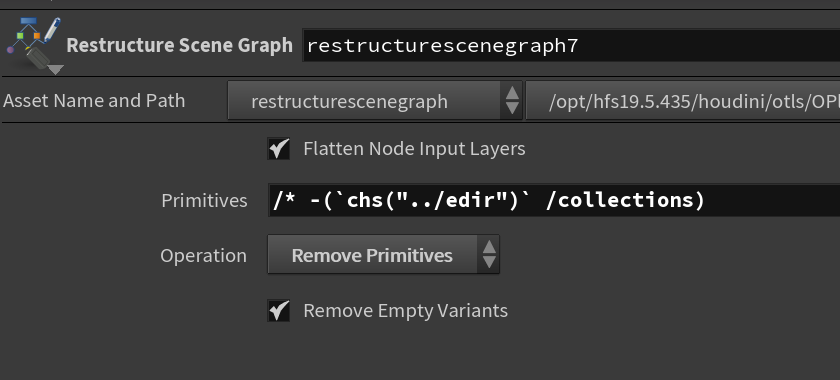840x380 pixels.
Task: Toggle the Flatten Node Input Layers checkbox
Action: (x=279, y=149)
